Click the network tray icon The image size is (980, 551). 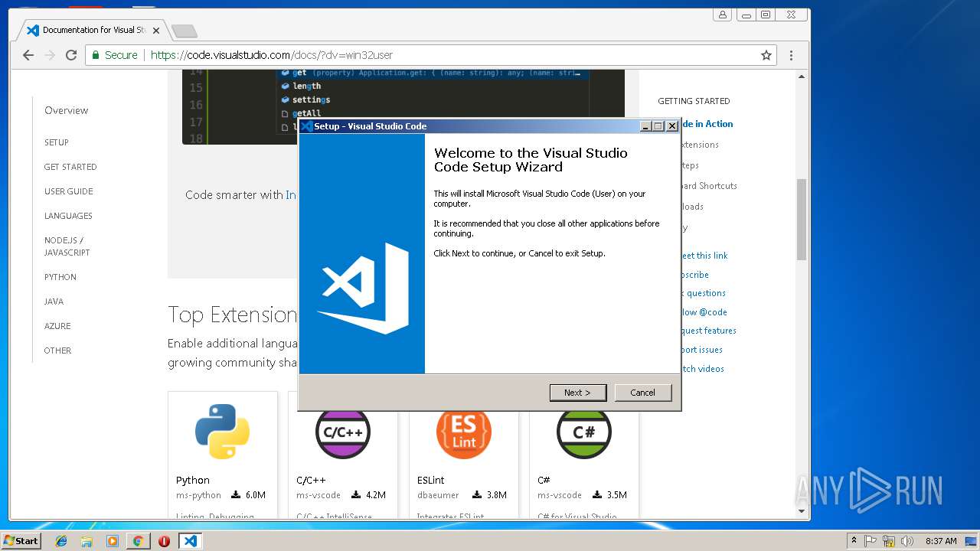(888, 541)
